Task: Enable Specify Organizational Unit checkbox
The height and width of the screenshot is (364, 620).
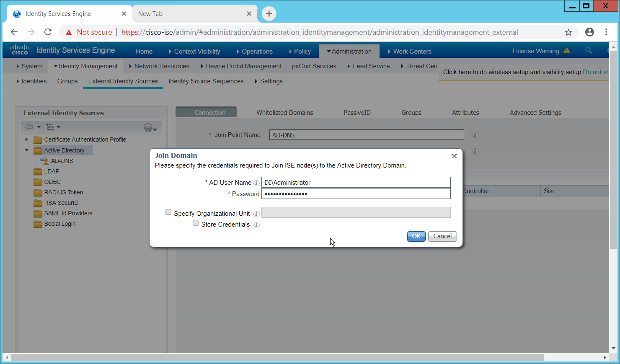Action: (168, 212)
